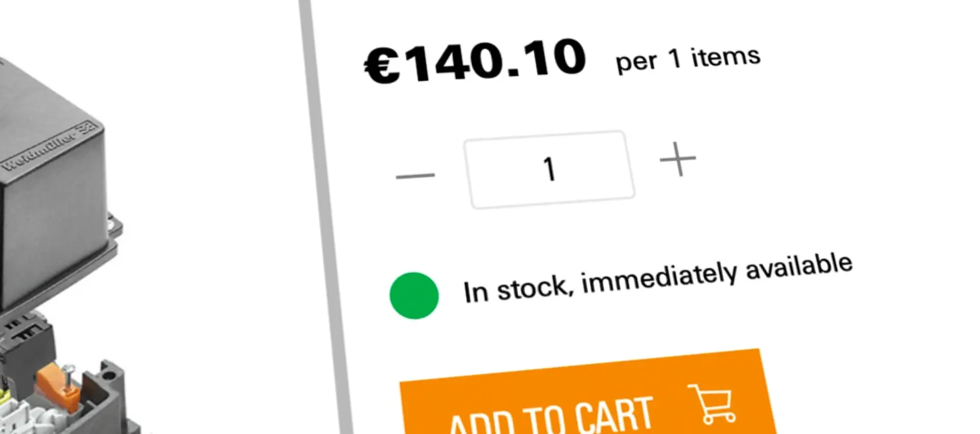Click the word "items" beside the price
This screenshot has height=434, width=980.
click(x=725, y=56)
